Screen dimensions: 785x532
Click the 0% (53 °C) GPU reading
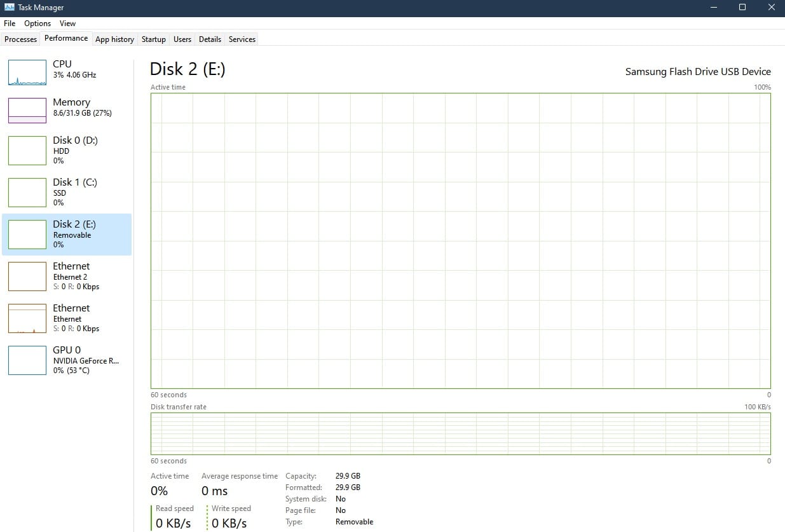71,371
